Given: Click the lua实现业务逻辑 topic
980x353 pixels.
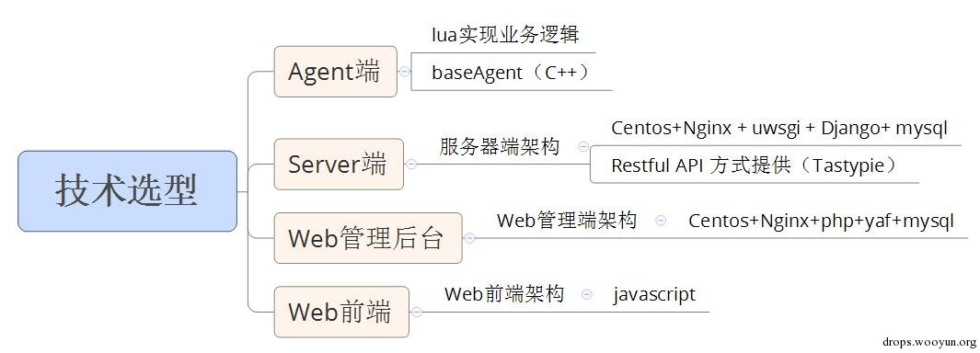Looking at the screenshot, I should tap(505, 35).
